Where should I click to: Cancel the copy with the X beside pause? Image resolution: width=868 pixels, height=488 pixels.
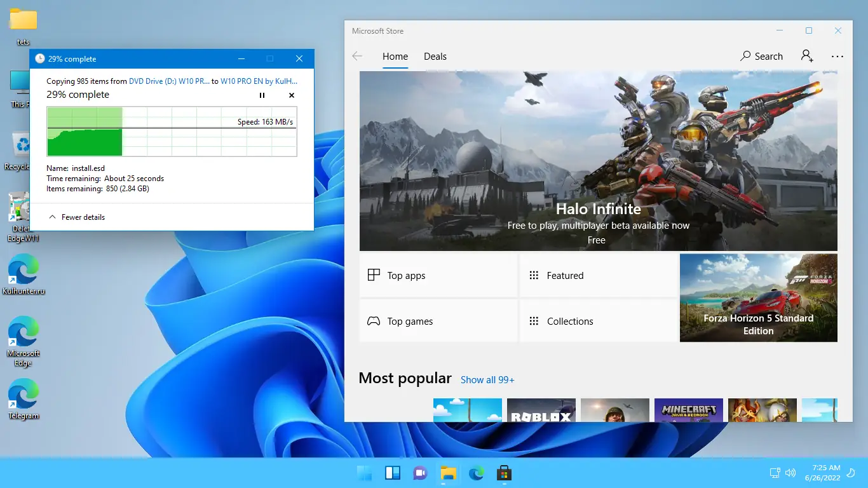pos(292,95)
